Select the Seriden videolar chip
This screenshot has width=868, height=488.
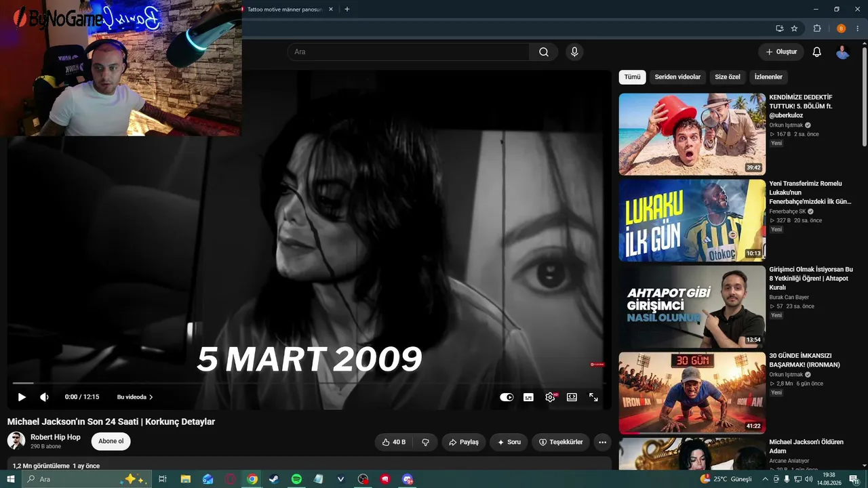coord(677,77)
